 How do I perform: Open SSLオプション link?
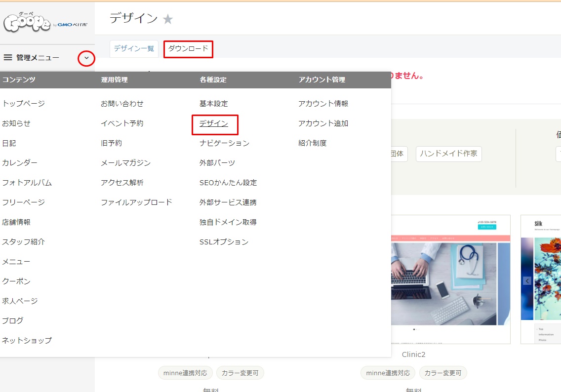(x=224, y=242)
